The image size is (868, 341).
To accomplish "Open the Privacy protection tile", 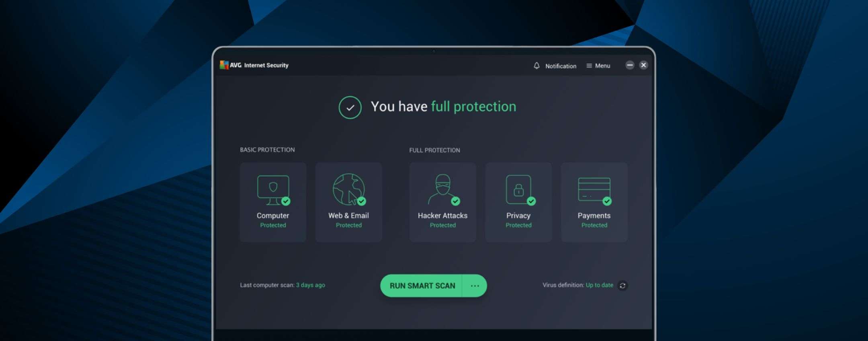I will point(518,202).
